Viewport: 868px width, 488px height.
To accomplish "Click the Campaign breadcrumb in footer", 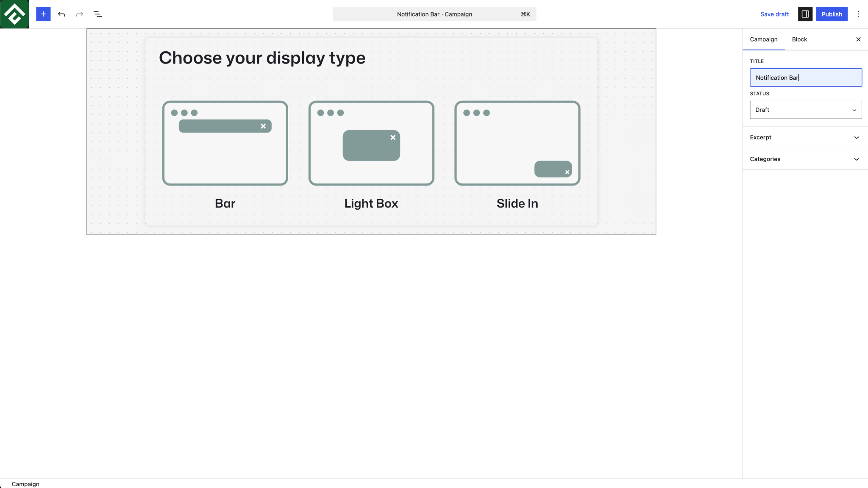I will [x=25, y=484].
